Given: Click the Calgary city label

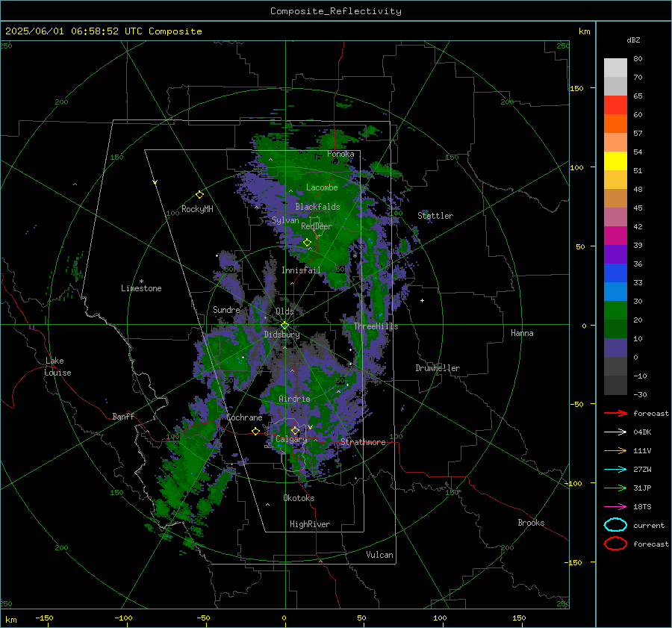Looking at the screenshot, I should 291,439.
